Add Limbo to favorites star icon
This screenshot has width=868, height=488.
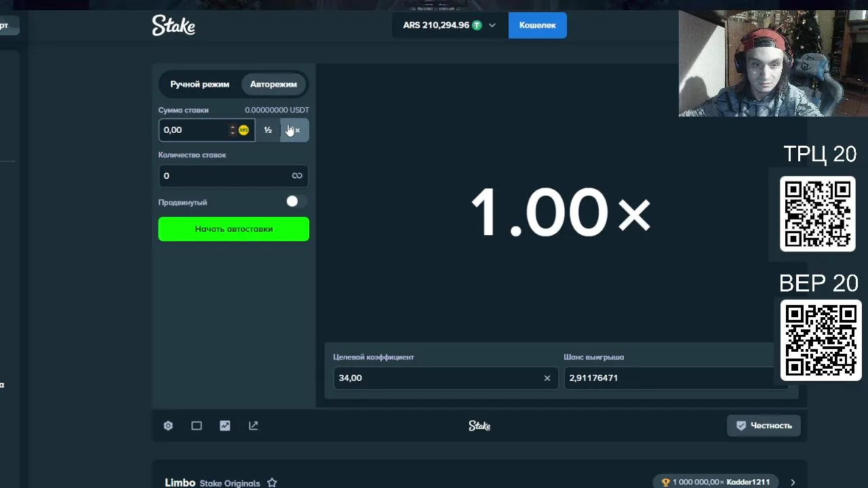click(272, 483)
